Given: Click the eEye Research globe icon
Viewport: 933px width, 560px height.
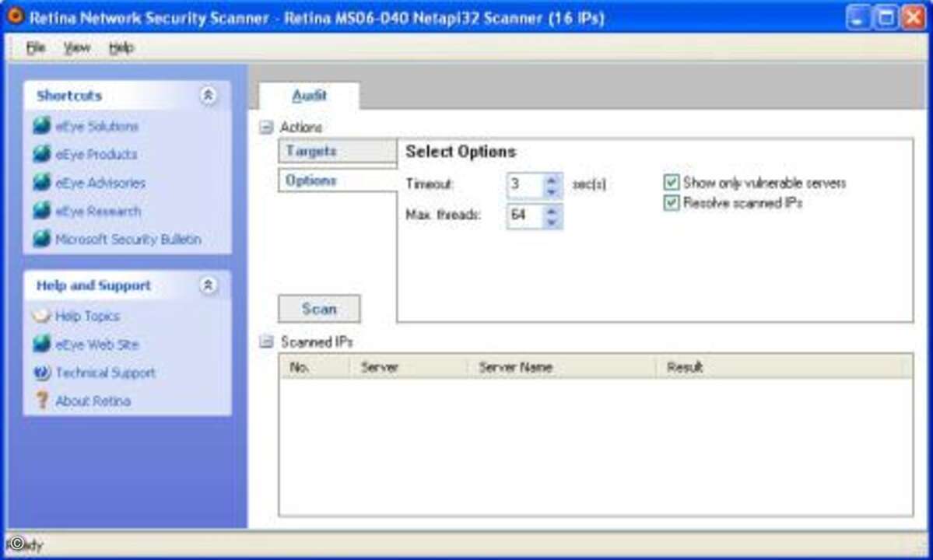Looking at the screenshot, I should (x=42, y=211).
